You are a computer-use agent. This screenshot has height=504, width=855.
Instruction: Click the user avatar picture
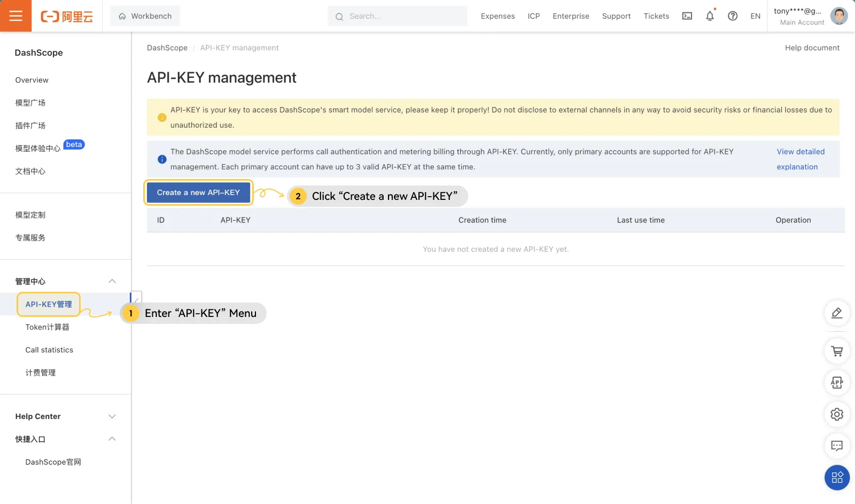(x=838, y=16)
